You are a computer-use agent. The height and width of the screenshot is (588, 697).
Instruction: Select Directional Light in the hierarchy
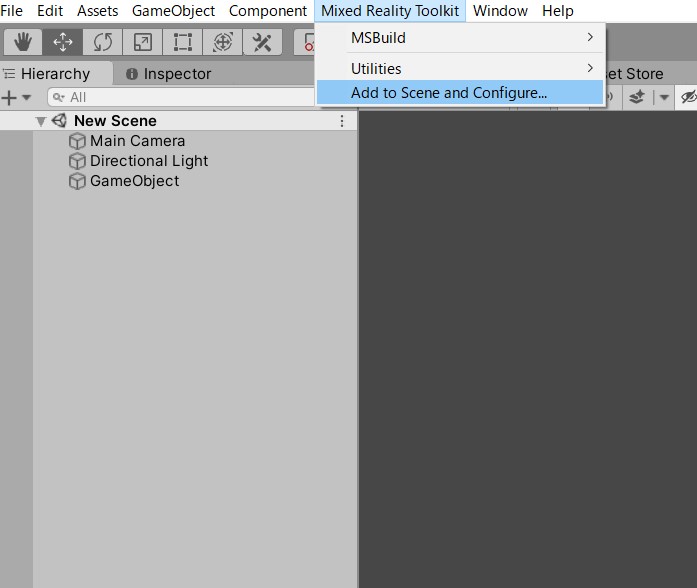coord(149,161)
